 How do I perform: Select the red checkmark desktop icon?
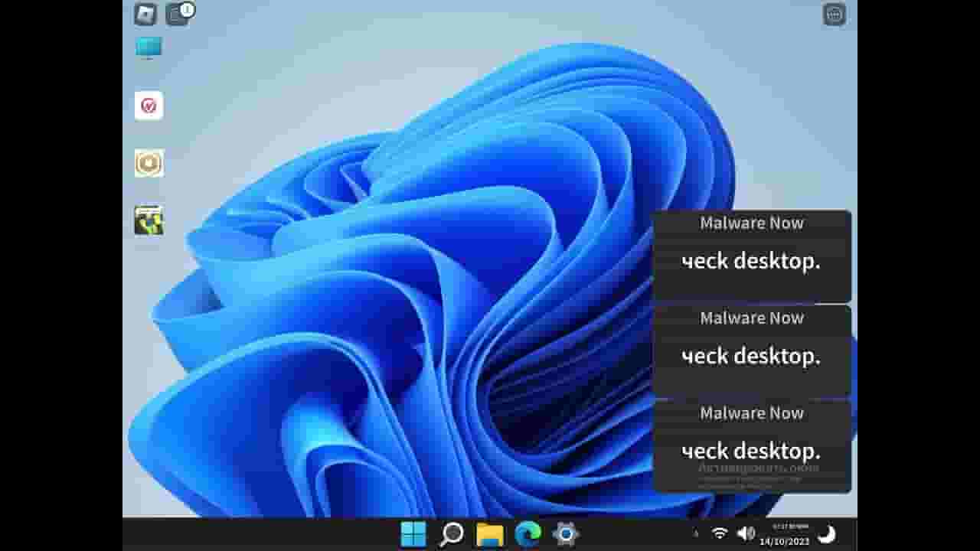pyautogui.click(x=149, y=106)
